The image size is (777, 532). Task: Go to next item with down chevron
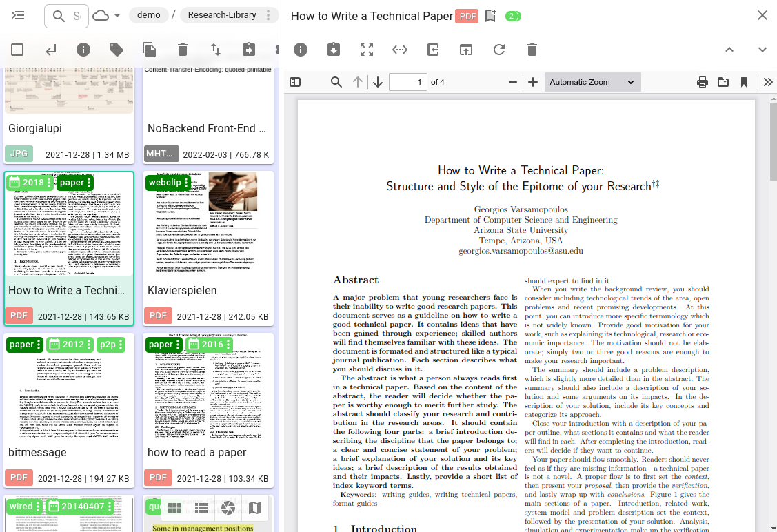tap(763, 50)
